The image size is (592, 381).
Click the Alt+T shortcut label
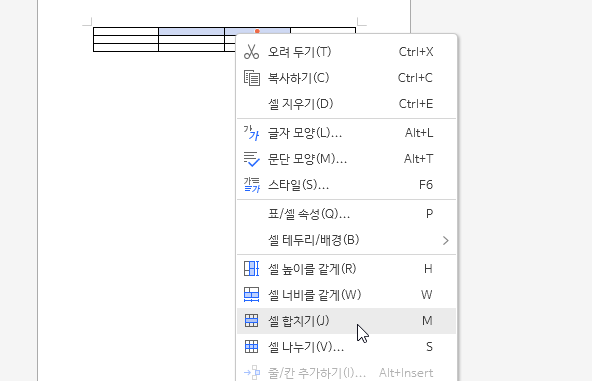click(418, 159)
